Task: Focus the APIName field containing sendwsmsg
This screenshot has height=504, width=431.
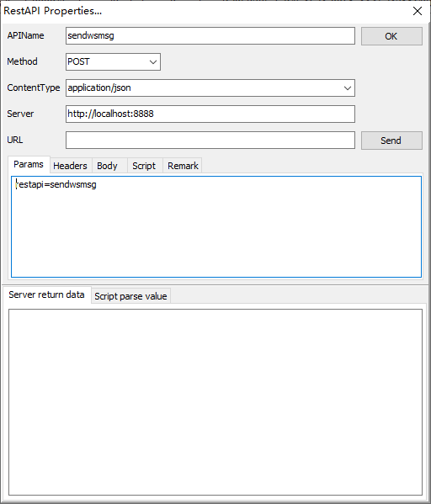Action: pyautogui.click(x=210, y=35)
